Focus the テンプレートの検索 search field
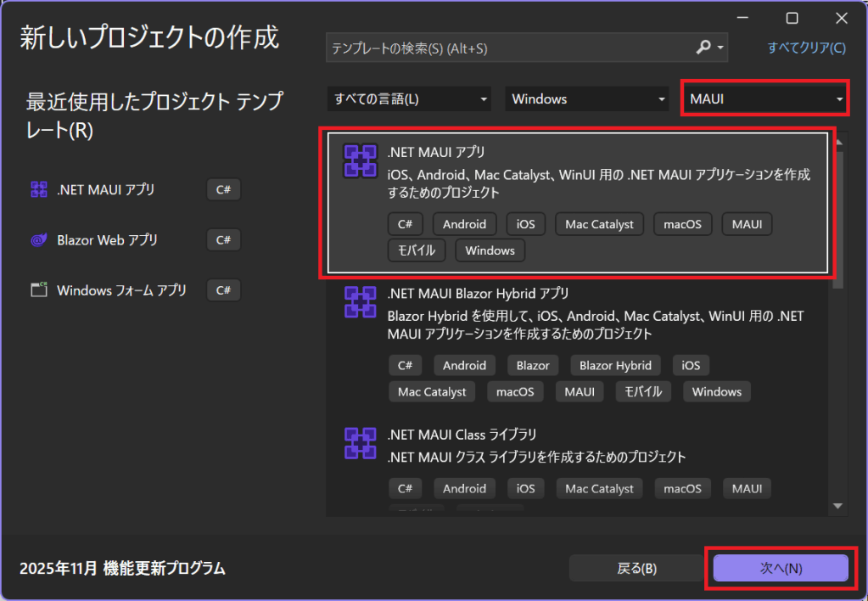This screenshot has height=601, width=868. [x=509, y=48]
